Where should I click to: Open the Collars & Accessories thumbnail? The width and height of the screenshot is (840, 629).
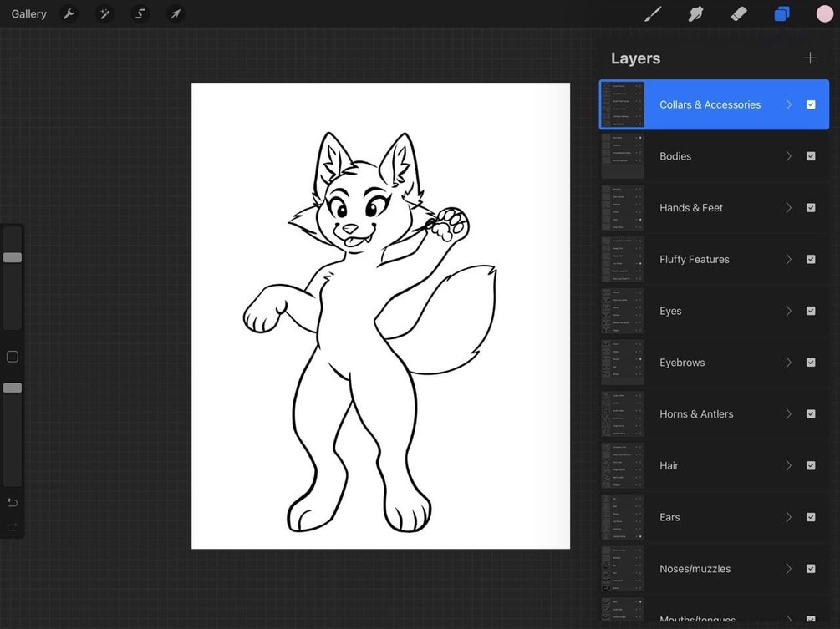click(622, 104)
